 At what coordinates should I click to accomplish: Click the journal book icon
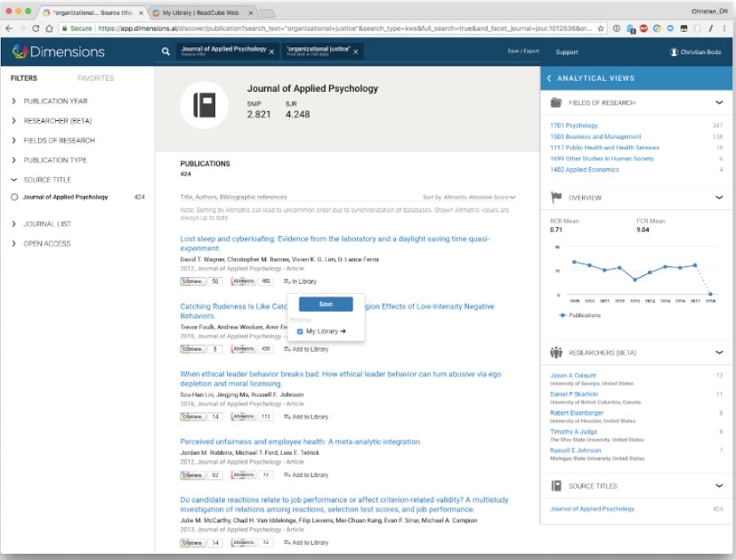click(204, 106)
